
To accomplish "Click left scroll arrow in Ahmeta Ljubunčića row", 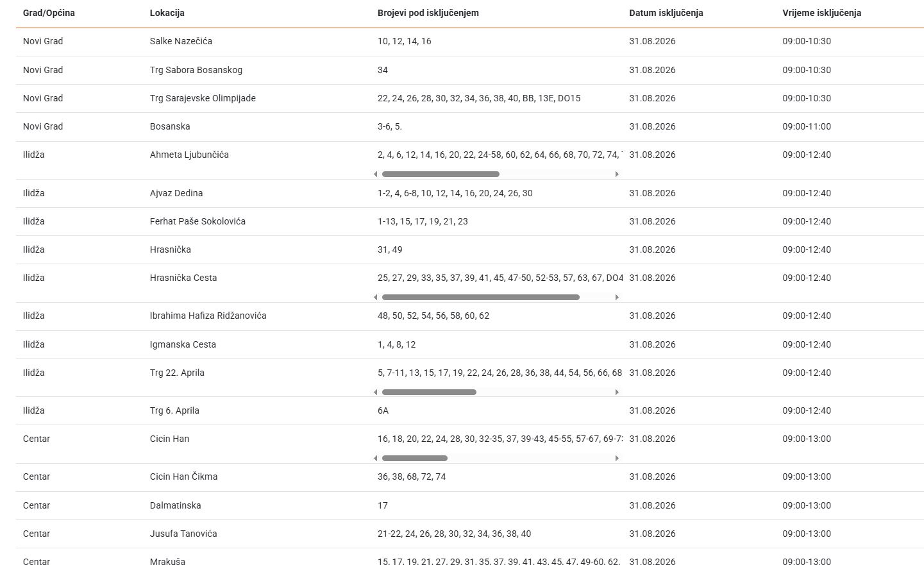I will (376, 174).
